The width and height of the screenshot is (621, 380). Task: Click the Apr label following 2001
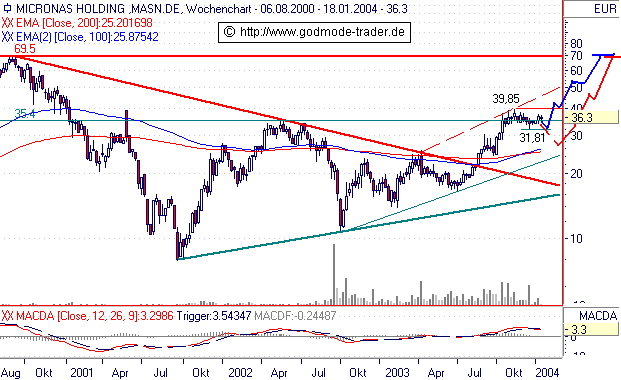tap(120, 373)
